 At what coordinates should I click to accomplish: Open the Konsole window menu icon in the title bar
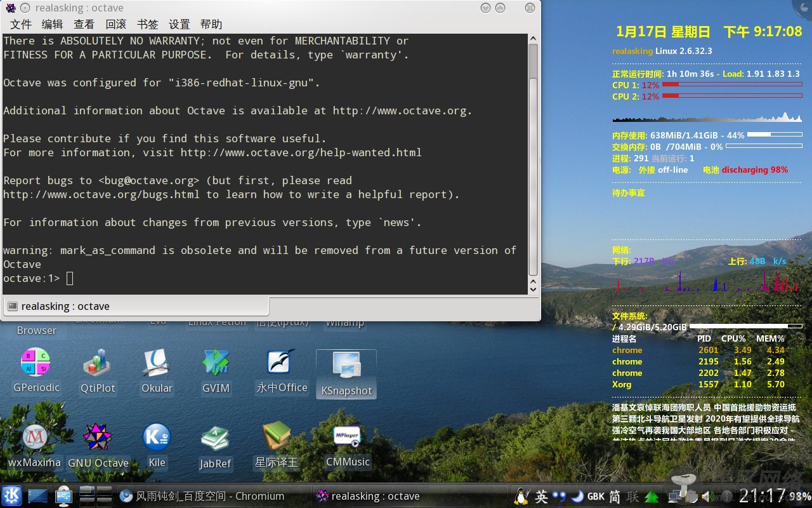pos(11,8)
